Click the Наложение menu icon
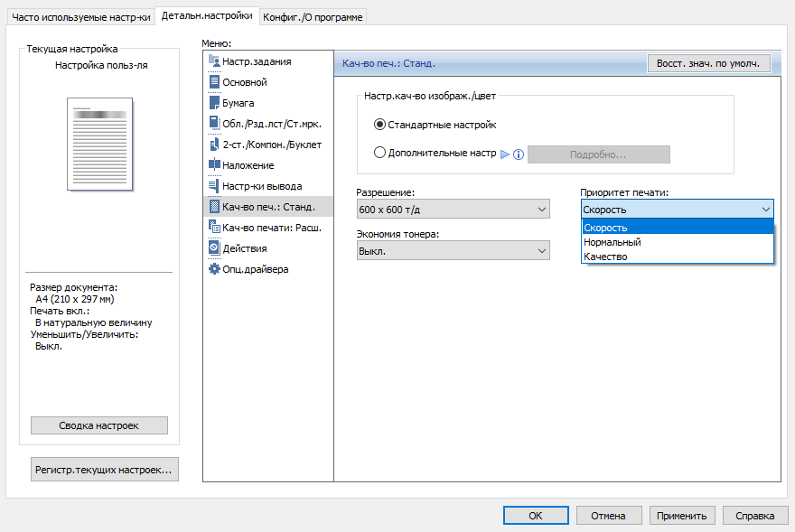This screenshot has height=532, width=795. (214, 165)
